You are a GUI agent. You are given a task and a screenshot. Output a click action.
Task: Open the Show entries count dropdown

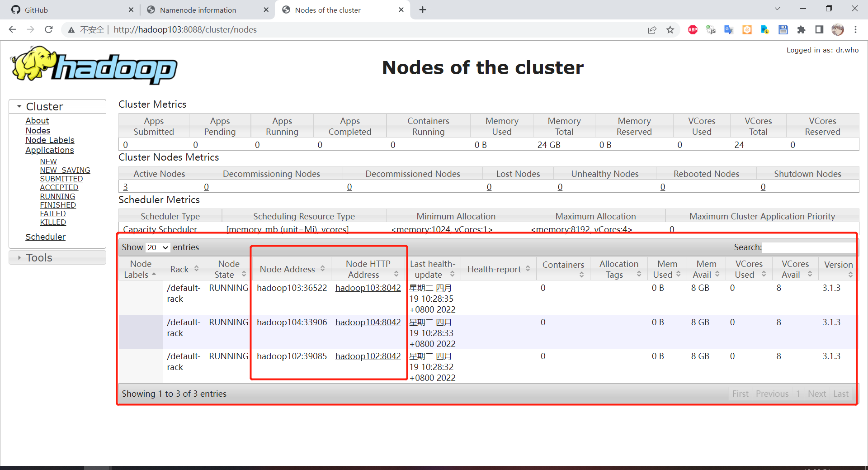coord(158,247)
